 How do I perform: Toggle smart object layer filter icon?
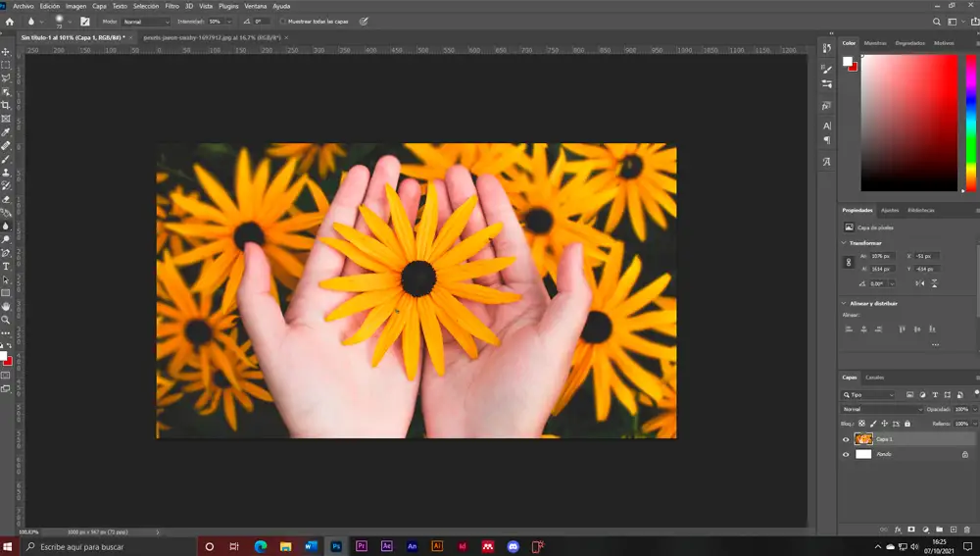(960, 394)
